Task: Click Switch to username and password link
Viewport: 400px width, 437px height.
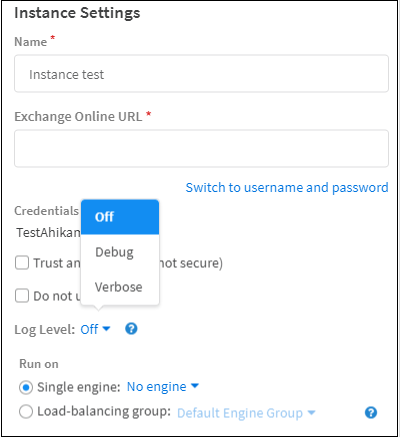Action: pos(287,188)
